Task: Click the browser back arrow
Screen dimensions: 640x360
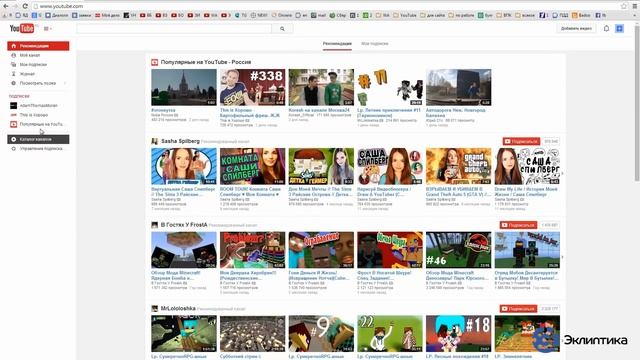Action: tap(5, 6)
